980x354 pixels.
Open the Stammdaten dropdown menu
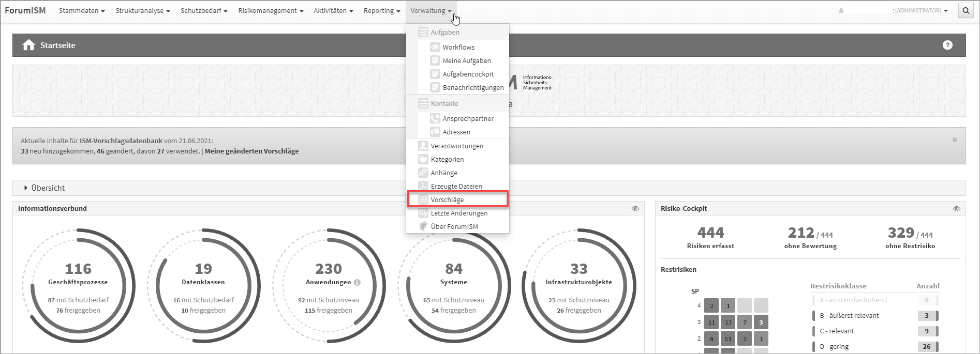(x=82, y=11)
